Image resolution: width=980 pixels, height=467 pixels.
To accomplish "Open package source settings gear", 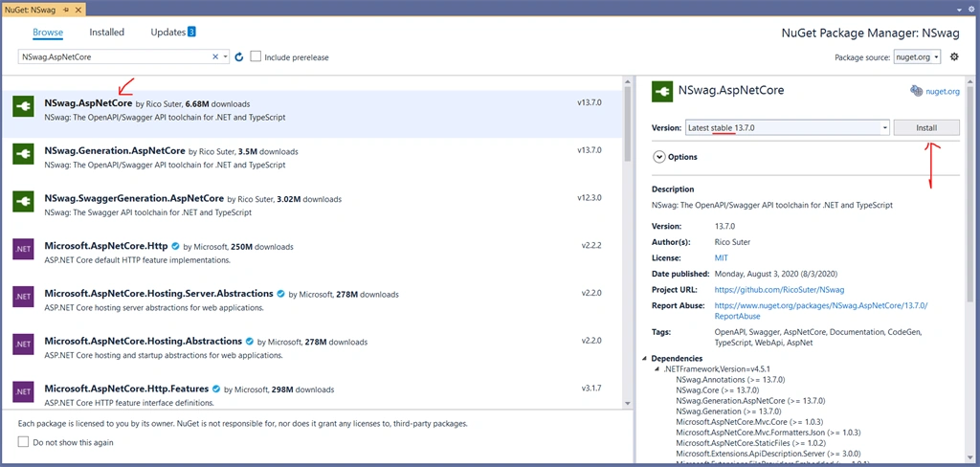I will coord(954,56).
